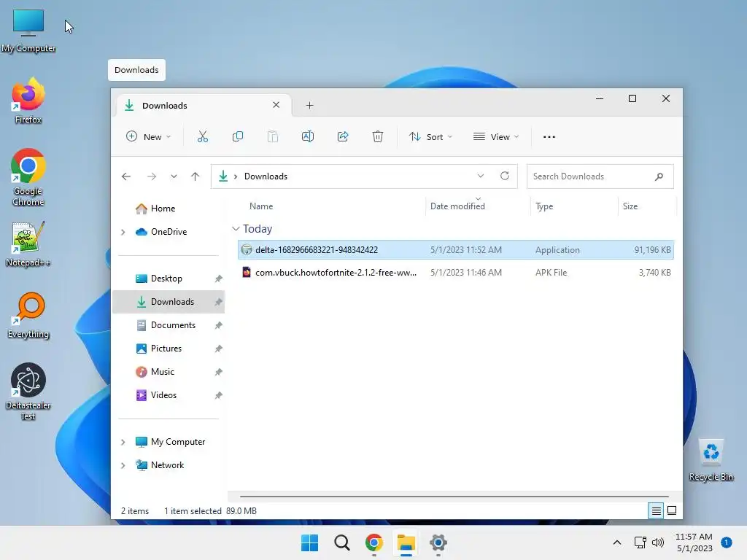This screenshot has height=560, width=747.
Task: Go forward with the right arrow
Action: coord(152,176)
